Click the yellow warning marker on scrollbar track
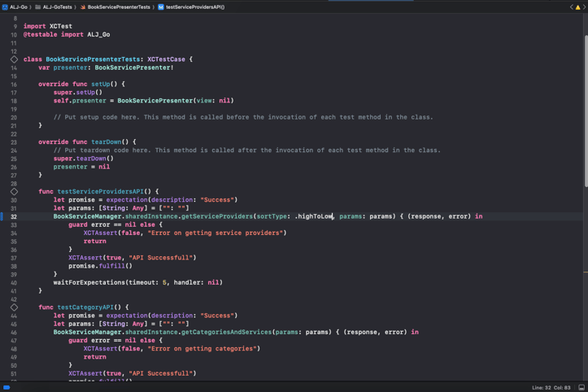The image size is (588, 392). point(586,272)
